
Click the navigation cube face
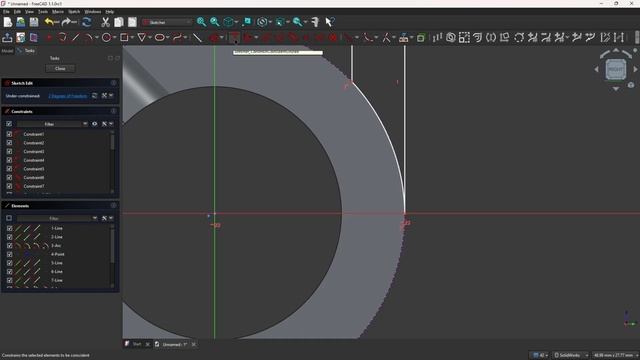pos(616,69)
